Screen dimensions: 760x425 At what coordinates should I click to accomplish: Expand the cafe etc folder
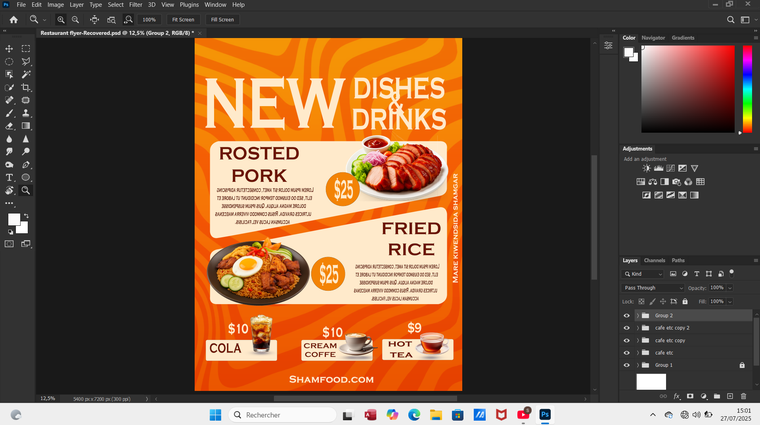(x=637, y=353)
